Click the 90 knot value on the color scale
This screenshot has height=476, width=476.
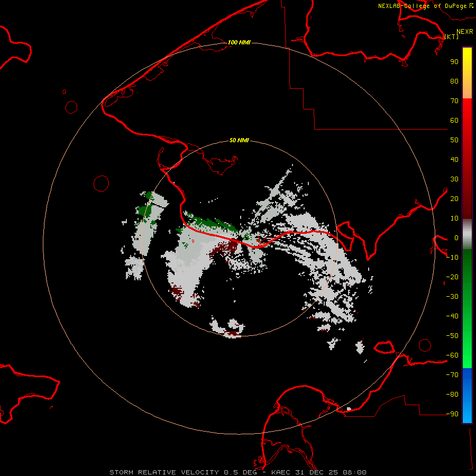(x=454, y=62)
